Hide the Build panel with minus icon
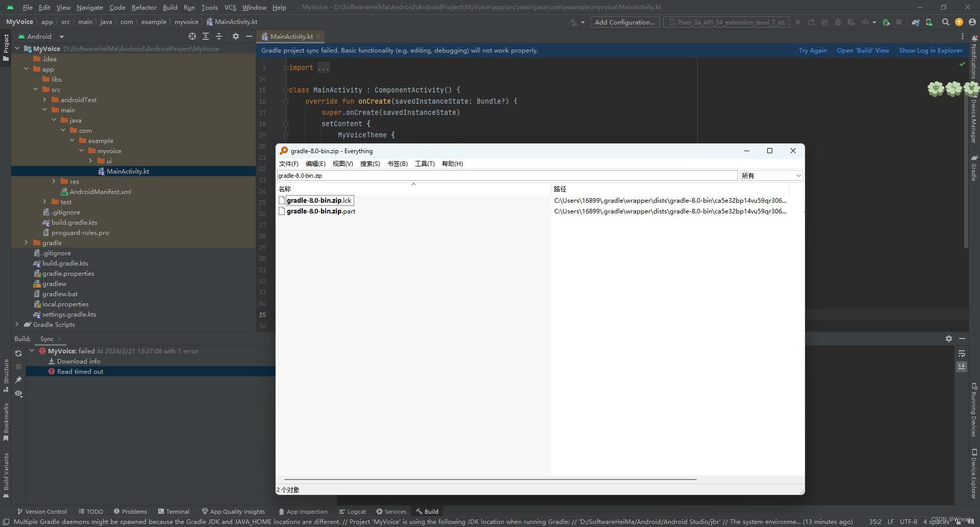Viewport: 980px width, 527px height. tap(962, 339)
